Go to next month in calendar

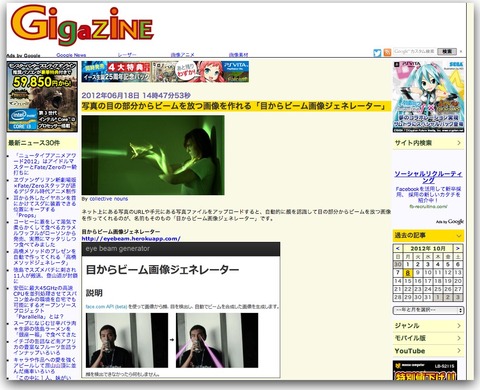pyautogui.click(x=458, y=248)
